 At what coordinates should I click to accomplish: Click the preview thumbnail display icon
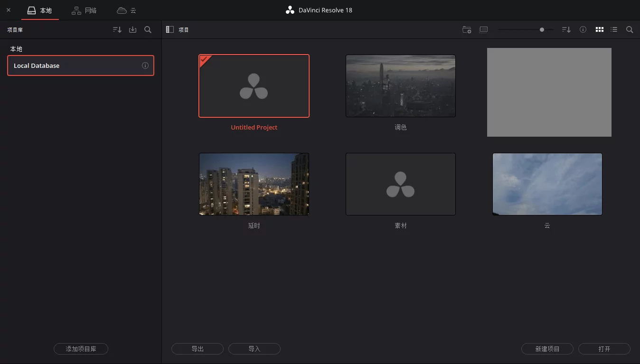(483, 29)
